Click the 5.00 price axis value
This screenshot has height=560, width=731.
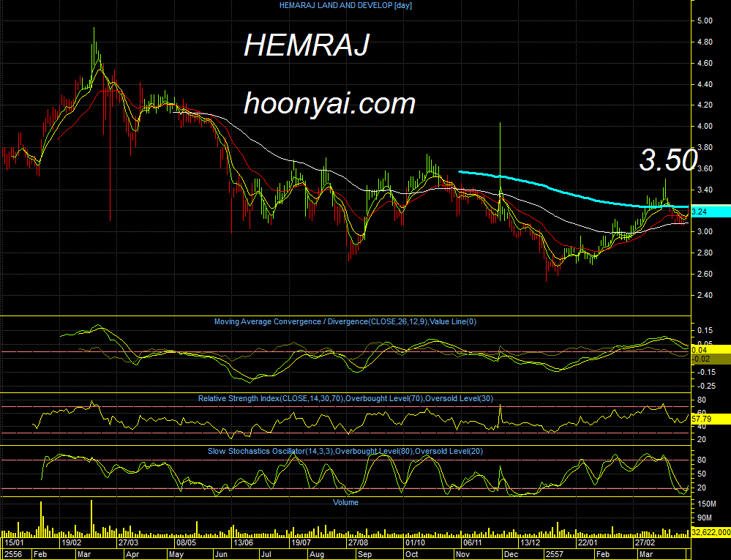tap(705, 21)
